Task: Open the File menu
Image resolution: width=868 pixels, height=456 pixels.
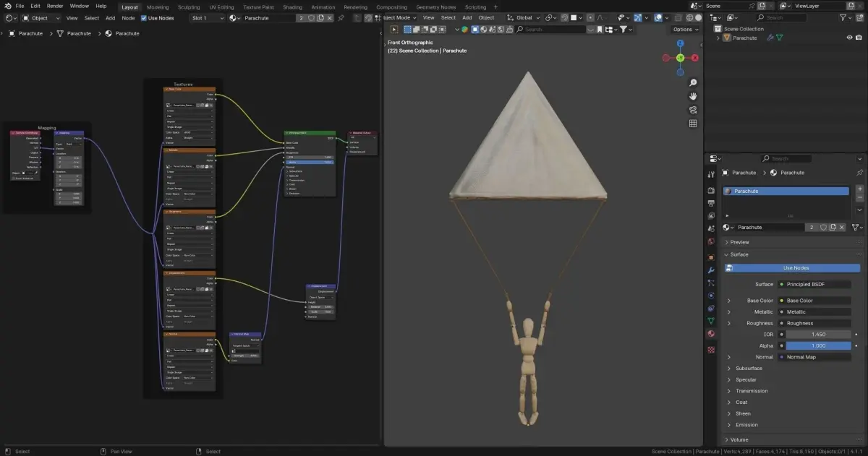Action: pos(20,6)
